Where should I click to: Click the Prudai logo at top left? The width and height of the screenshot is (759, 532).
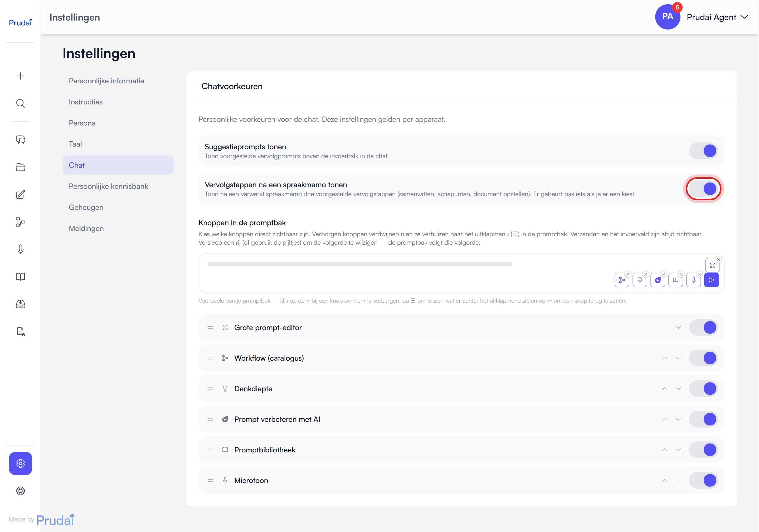coord(20,22)
